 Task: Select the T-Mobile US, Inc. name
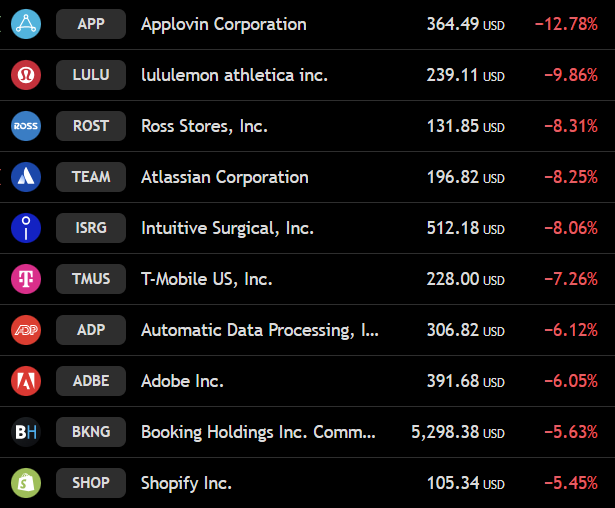tap(207, 279)
